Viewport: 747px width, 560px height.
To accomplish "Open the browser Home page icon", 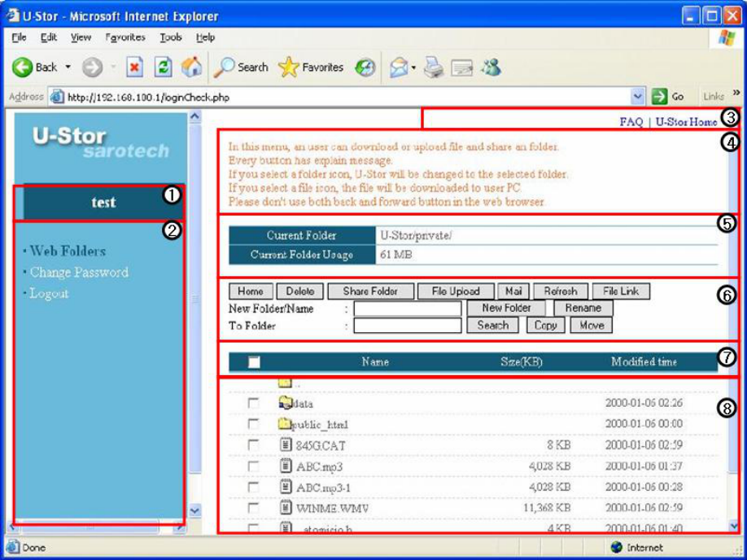I will (x=191, y=68).
